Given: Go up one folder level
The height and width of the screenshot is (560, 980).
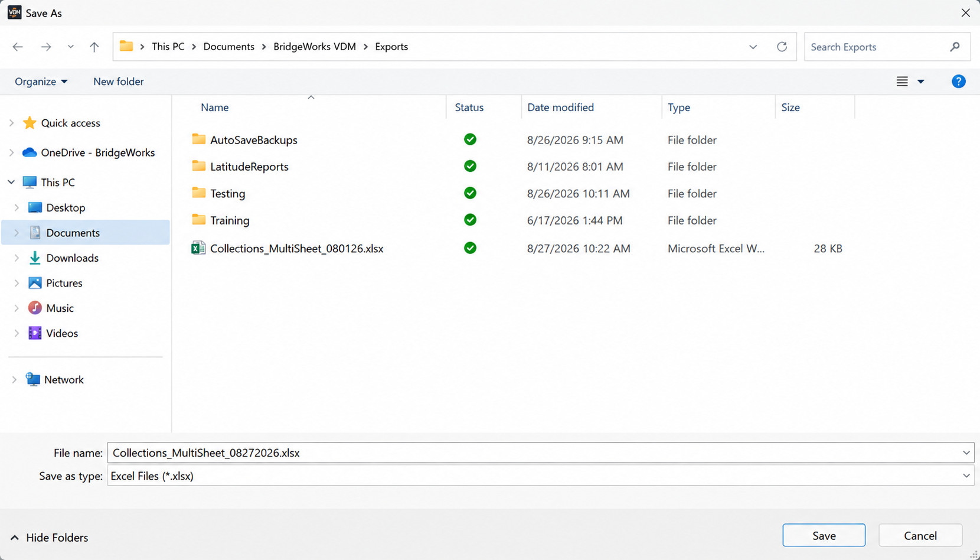Looking at the screenshot, I should click(x=94, y=47).
